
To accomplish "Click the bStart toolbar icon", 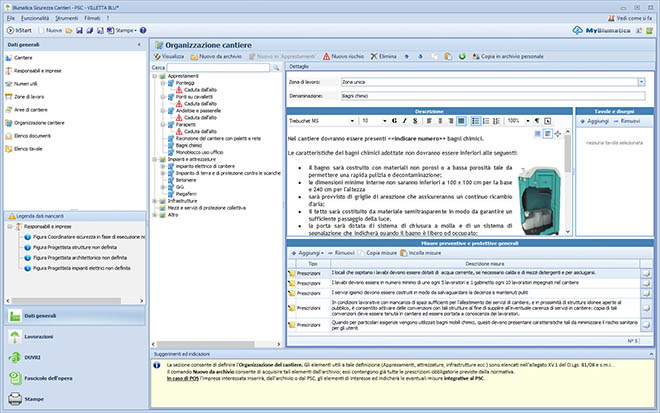I will (x=9, y=31).
